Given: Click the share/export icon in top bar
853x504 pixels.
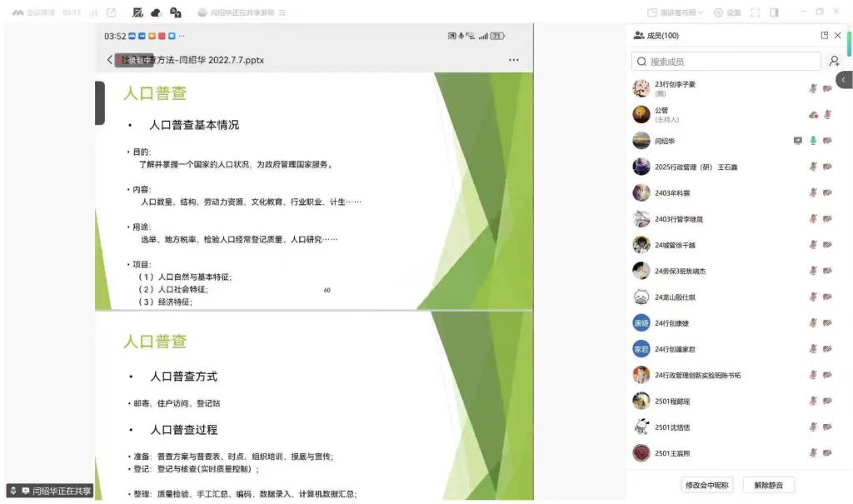Looking at the screenshot, I should [x=111, y=12].
